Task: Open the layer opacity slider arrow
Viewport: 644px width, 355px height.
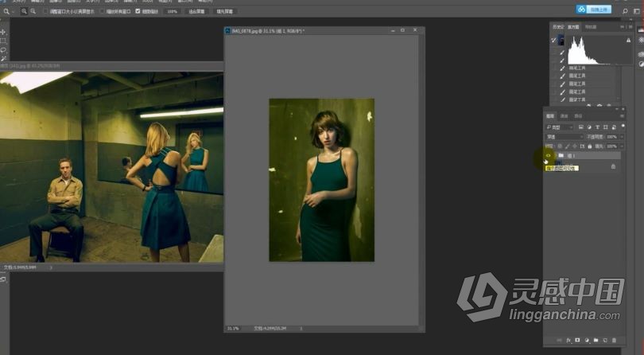Action: coord(622,137)
